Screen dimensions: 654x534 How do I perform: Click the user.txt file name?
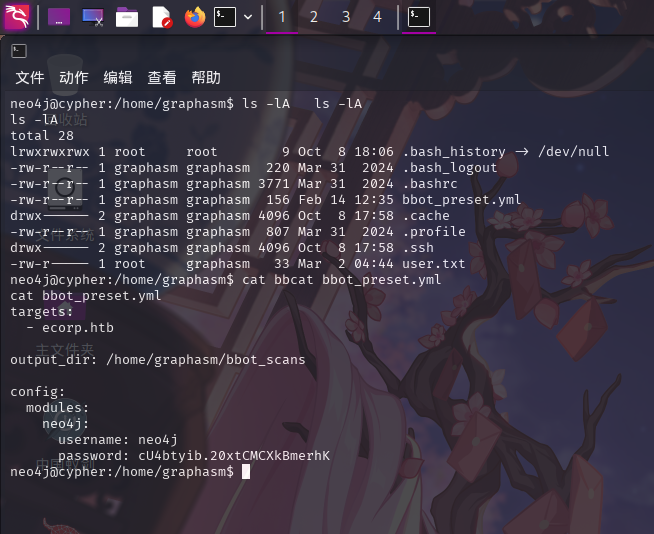pos(434,264)
